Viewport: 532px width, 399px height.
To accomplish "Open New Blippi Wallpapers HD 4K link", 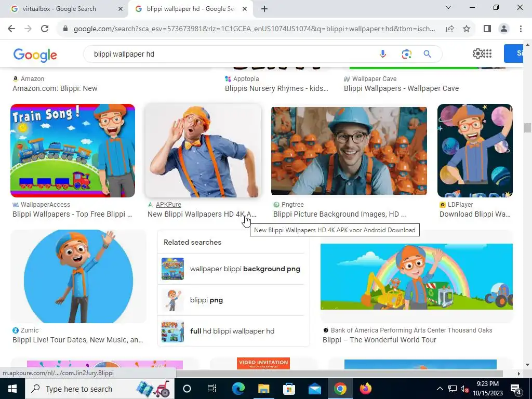I will (202, 215).
